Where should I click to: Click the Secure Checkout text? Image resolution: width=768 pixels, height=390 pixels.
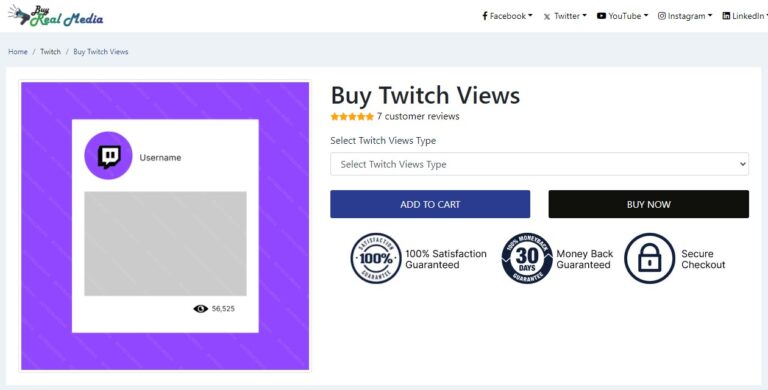(x=703, y=259)
